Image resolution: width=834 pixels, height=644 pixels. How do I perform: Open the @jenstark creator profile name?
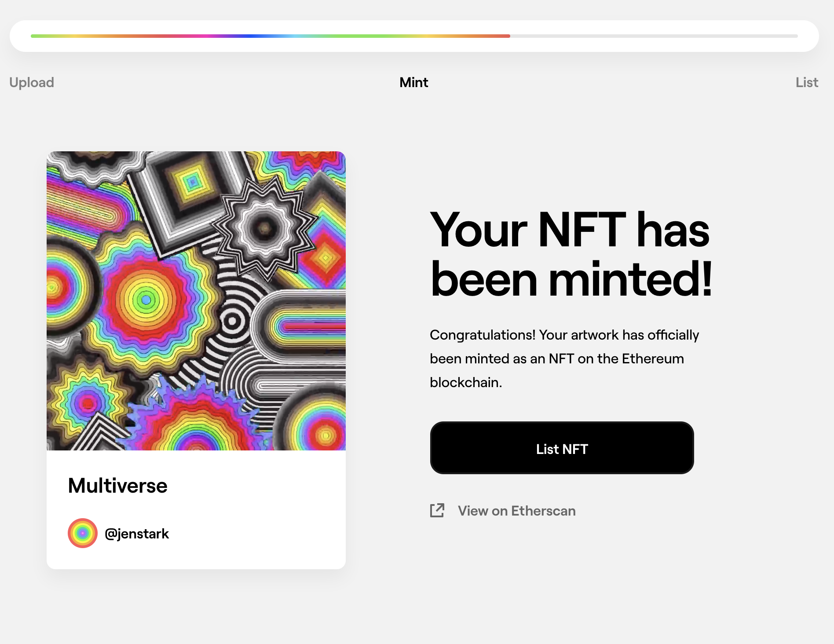tap(137, 534)
